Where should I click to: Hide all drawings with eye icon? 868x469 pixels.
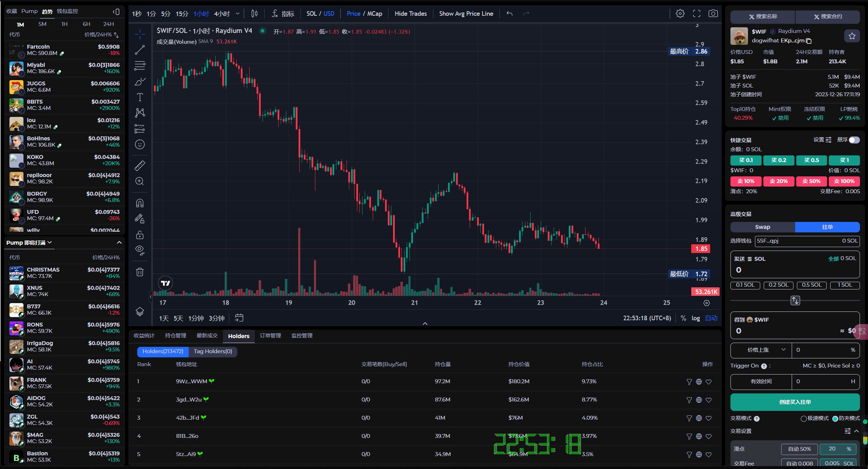pyautogui.click(x=140, y=250)
